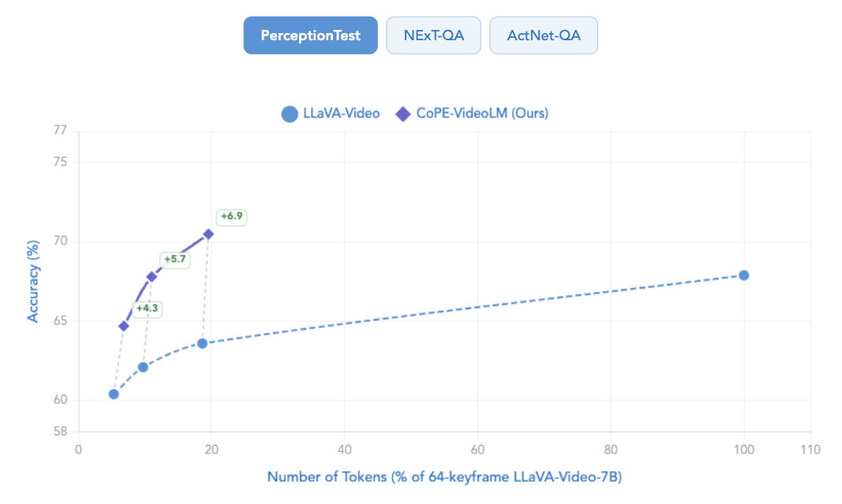Image resolution: width=842 pixels, height=504 pixels.
Task: Click the +4.3 improvement label
Action: [147, 308]
